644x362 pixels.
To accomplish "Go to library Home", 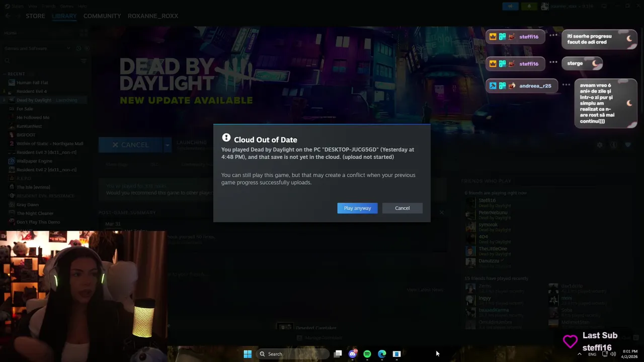I will [x=11, y=33].
